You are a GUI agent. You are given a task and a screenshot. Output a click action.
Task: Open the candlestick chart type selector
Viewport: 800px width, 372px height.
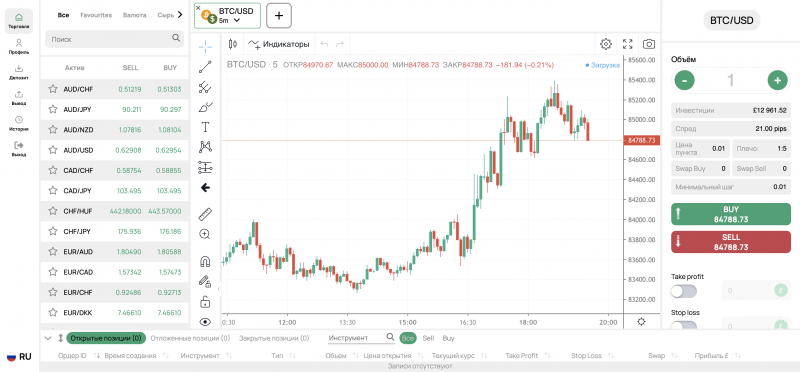tap(233, 44)
